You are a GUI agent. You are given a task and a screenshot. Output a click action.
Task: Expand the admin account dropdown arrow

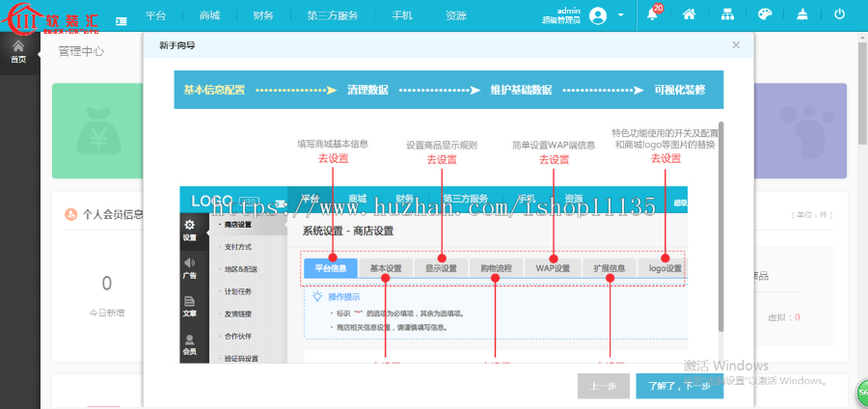coord(621,15)
